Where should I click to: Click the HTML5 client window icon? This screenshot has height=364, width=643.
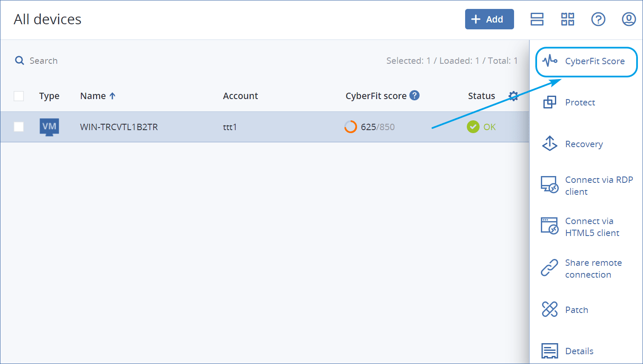tap(550, 226)
